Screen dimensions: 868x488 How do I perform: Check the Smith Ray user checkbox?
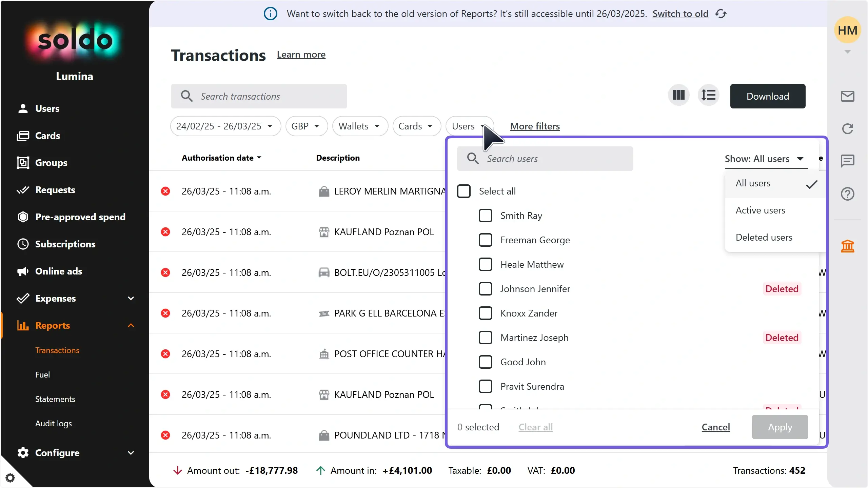pyautogui.click(x=485, y=216)
